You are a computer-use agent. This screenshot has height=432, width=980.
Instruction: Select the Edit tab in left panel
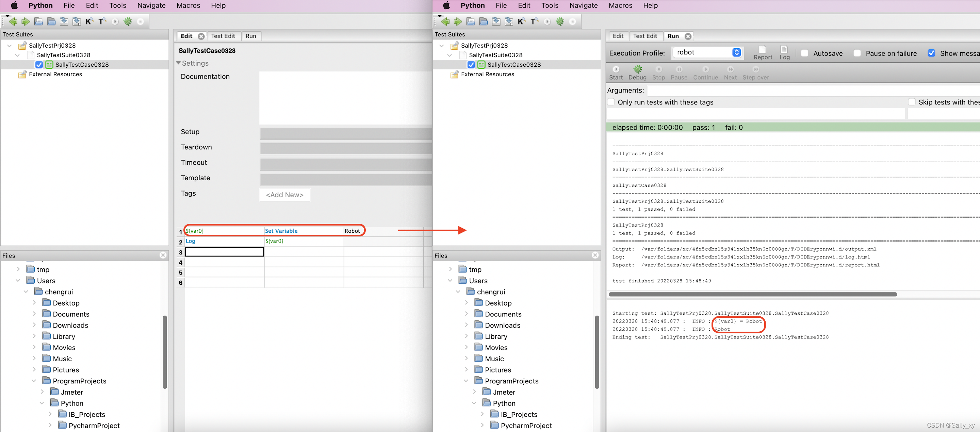(x=186, y=36)
